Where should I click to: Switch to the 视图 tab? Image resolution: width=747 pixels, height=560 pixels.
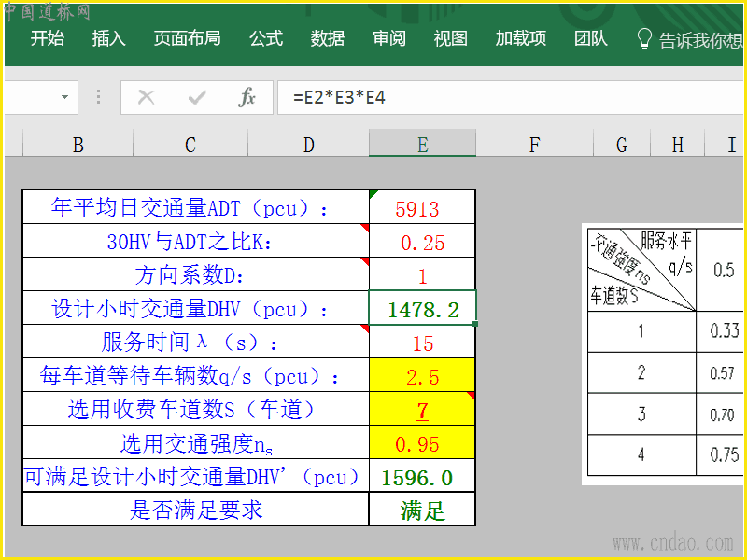451,38
